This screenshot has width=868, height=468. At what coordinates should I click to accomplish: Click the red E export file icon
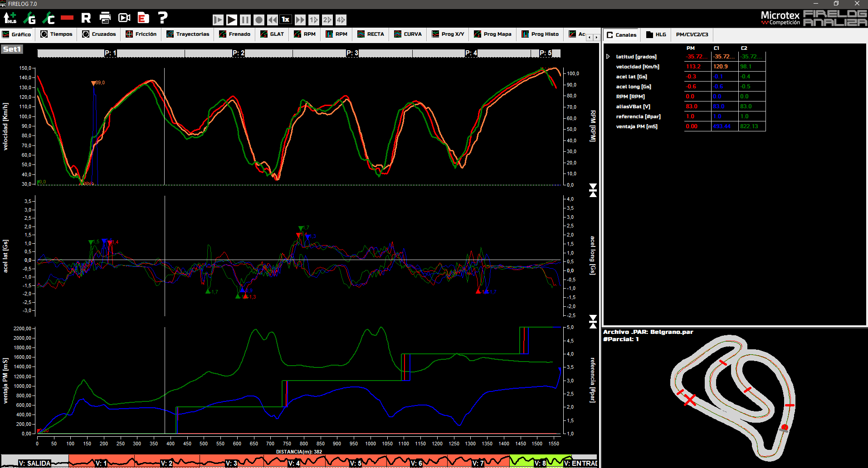point(143,18)
